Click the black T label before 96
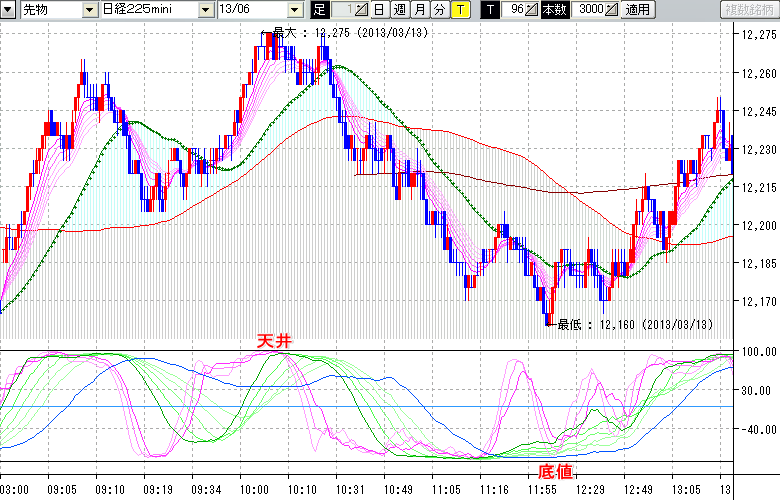This screenshot has height=500, width=780. tap(489, 10)
